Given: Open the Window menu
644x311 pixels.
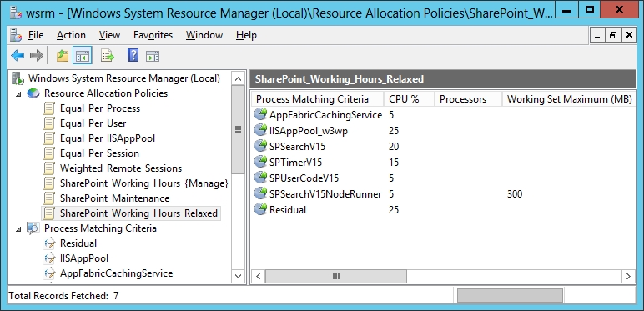Looking at the screenshot, I should [204, 35].
